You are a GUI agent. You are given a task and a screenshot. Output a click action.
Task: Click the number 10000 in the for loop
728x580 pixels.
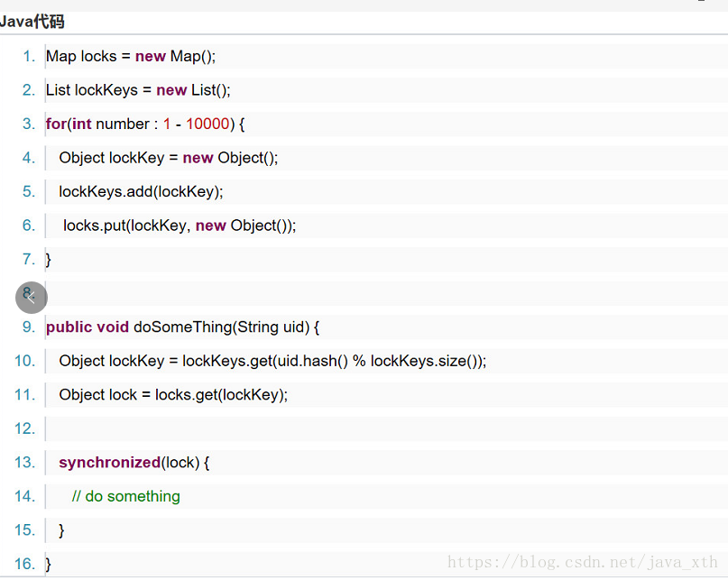207,124
